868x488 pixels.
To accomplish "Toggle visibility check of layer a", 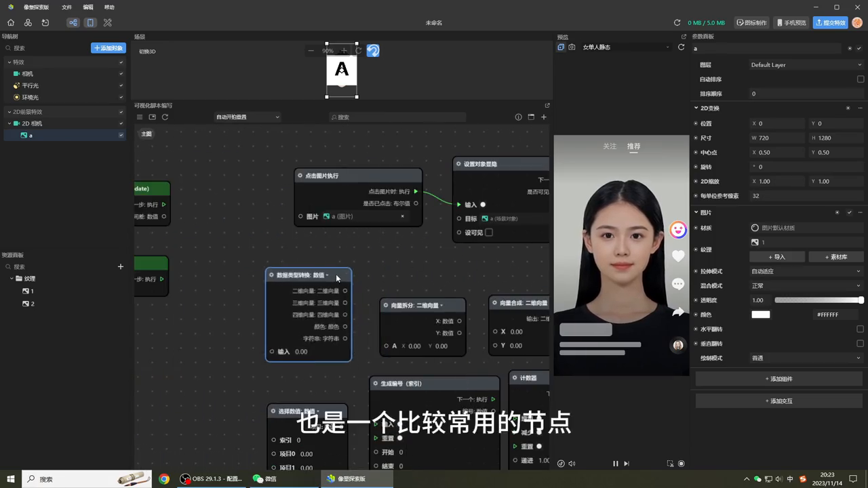I will pos(121,136).
